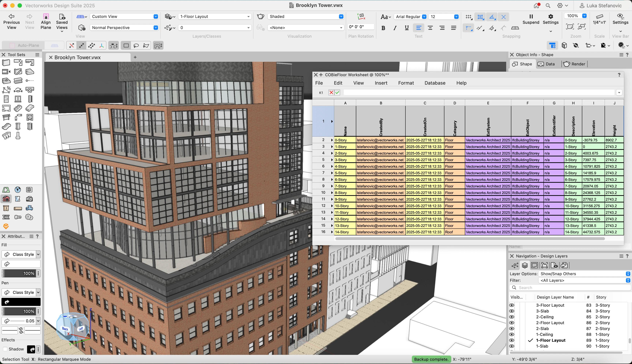Open the worksheet Database menu
This screenshot has width=632, height=364.
(x=435, y=83)
